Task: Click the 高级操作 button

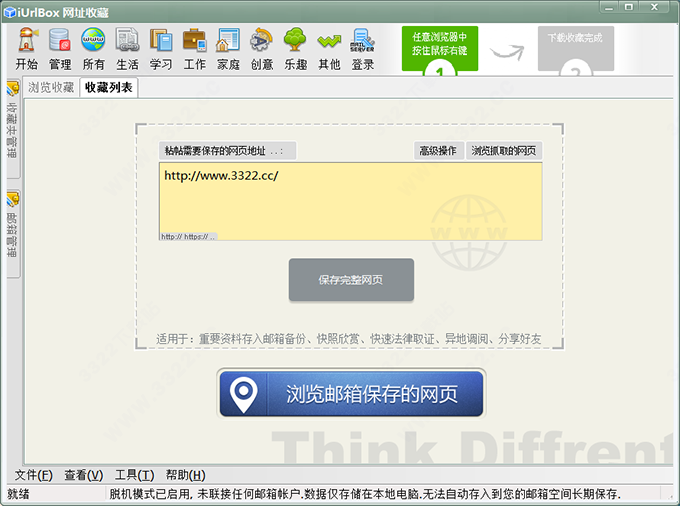Action: [x=438, y=151]
